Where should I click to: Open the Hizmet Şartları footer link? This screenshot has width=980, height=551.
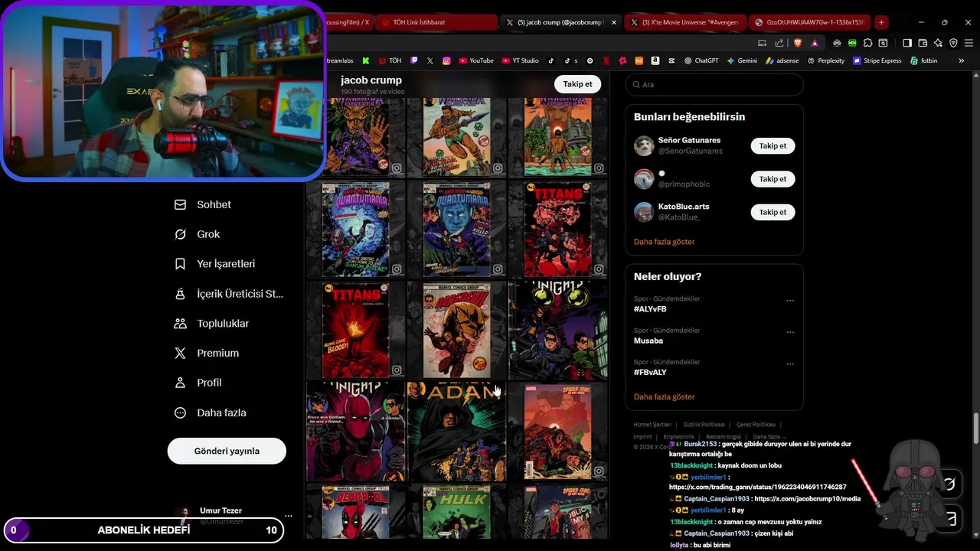(652, 425)
